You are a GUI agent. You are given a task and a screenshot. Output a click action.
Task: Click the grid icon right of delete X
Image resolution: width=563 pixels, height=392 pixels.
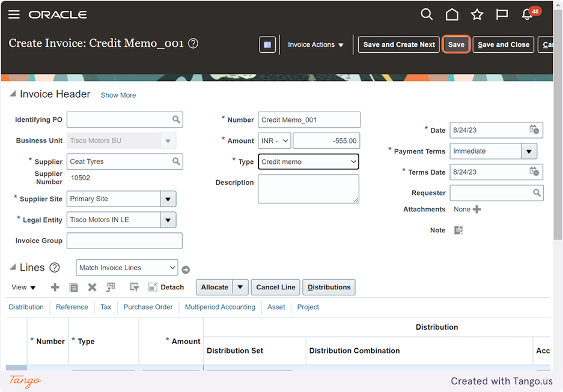[111, 287]
